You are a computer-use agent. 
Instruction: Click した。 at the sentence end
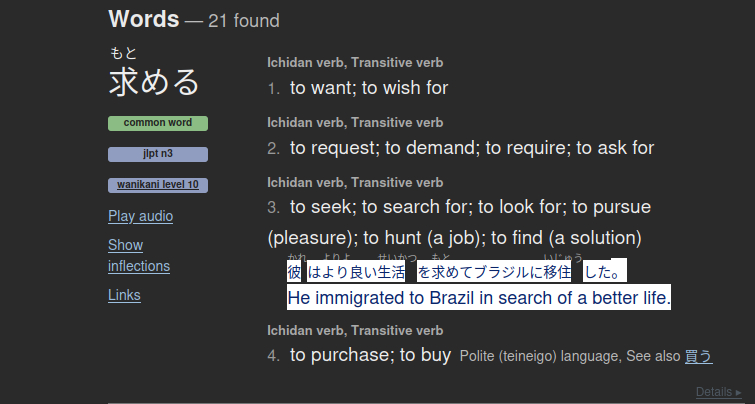(603, 272)
